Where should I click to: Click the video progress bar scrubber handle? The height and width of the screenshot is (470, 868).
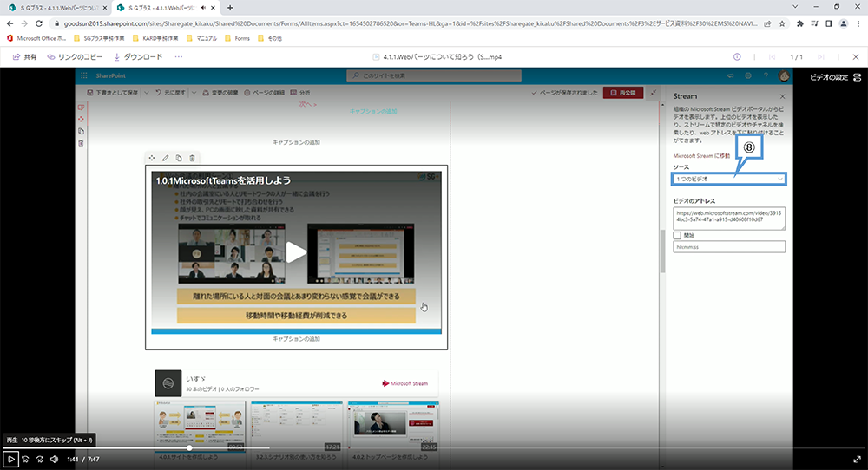click(x=189, y=447)
